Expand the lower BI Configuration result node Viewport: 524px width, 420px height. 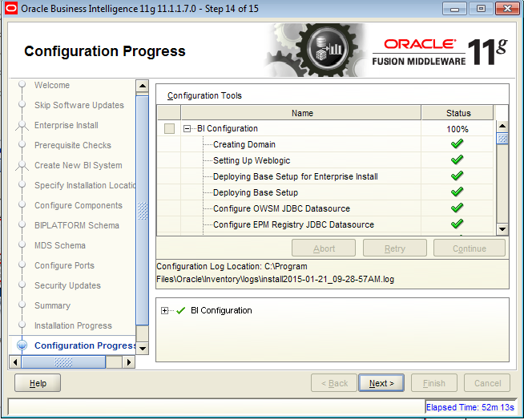point(164,311)
